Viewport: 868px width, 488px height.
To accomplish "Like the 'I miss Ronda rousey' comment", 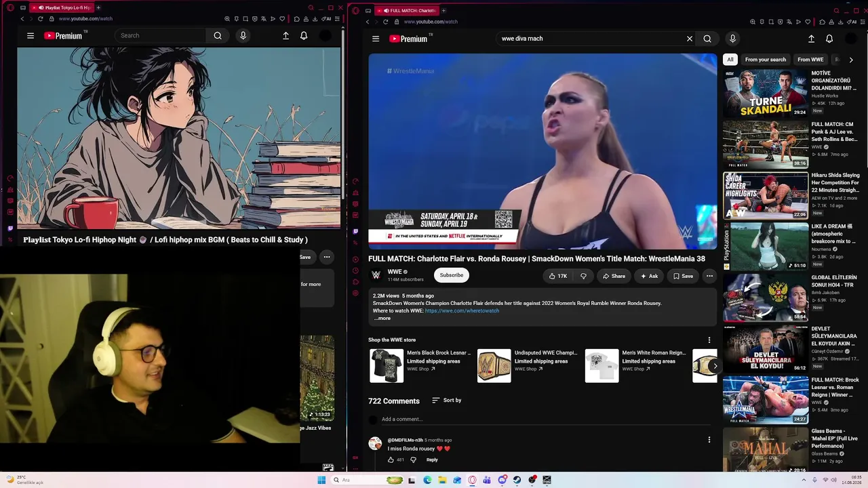I will [x=391, y=460].
